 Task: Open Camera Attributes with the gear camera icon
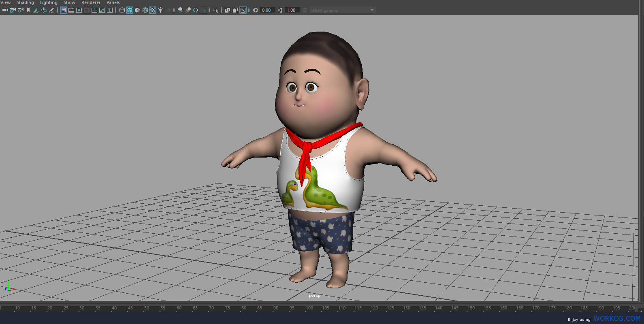[20, 10]
